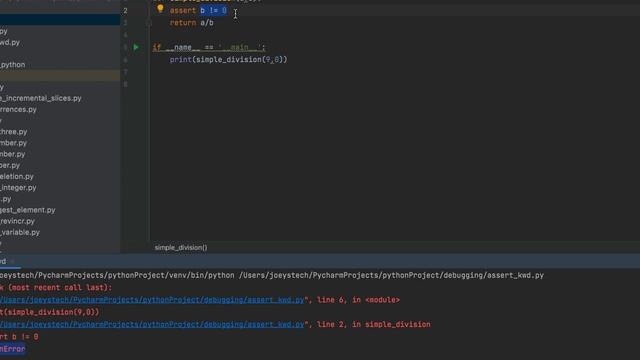Collapse the fold marker beside return line
The width and height of the screenshot is (640, 360).
click(x=149, y=23)
